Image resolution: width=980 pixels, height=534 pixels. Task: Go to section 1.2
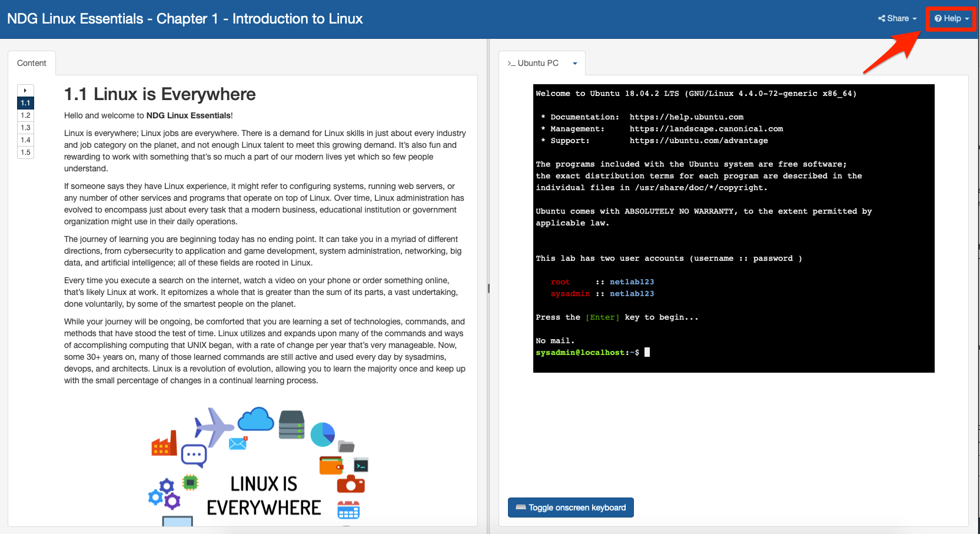pos(25,115)
